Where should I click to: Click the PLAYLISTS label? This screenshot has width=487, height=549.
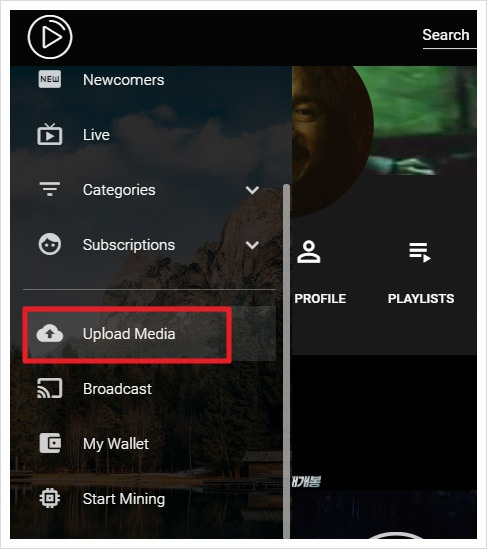(x=421, y=299)
